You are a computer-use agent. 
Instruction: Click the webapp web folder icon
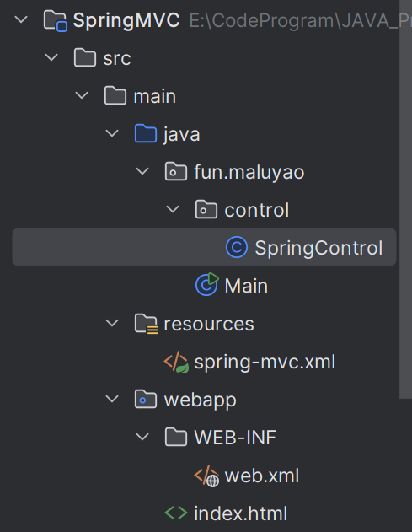[x=146, y=399]
